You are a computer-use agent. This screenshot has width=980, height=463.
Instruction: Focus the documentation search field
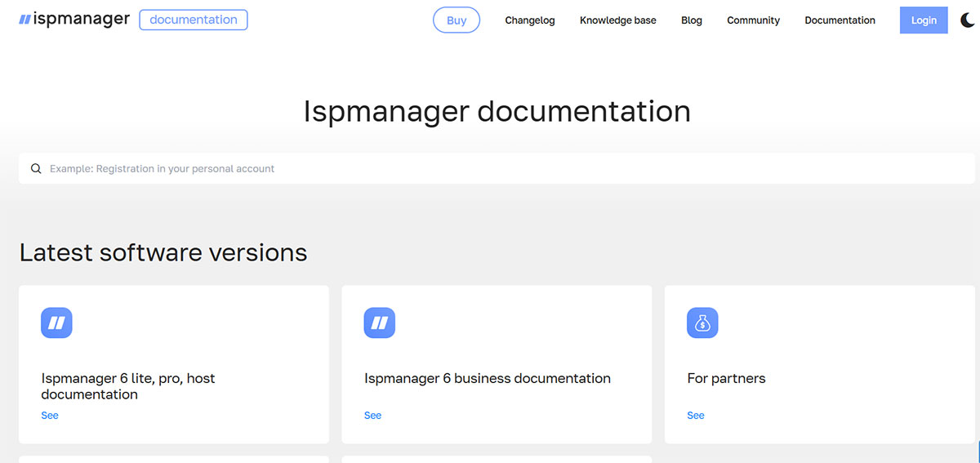tap(497, 169)
